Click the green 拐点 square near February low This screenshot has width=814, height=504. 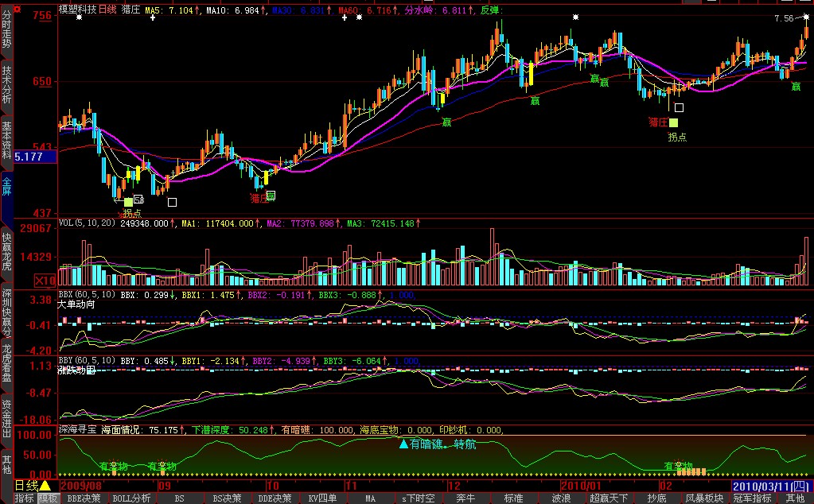point(673,122)
